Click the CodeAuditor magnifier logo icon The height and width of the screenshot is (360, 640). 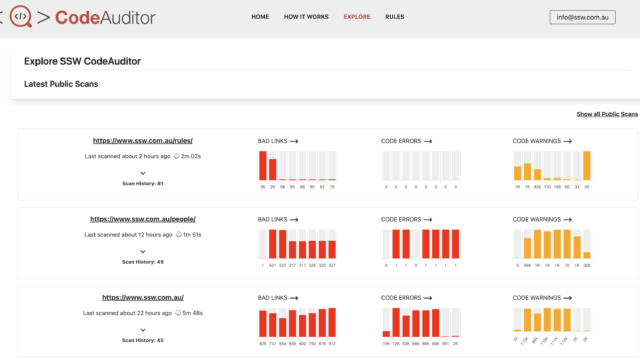tap(20, 17)
